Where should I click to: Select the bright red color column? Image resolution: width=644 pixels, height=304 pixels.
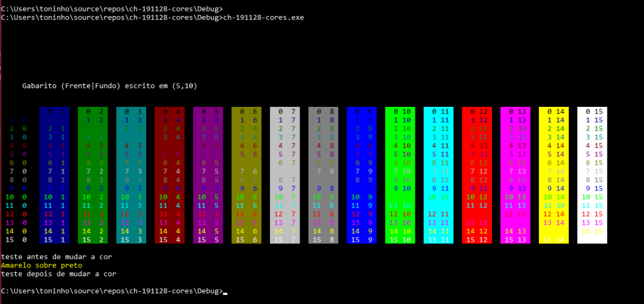point(477,175)
